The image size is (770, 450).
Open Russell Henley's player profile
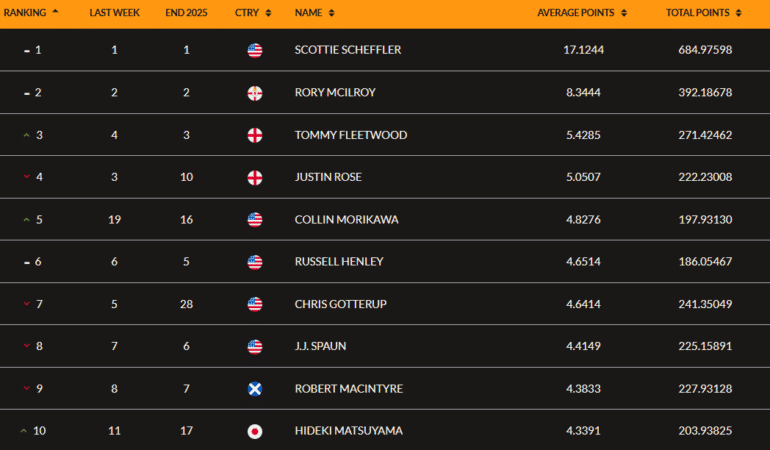coord(339,262)
